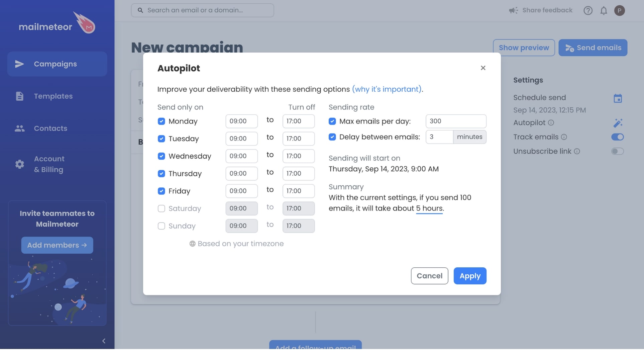Open the help question mark icon
Screen dimensions: 644x350
(x=588, y=10)
